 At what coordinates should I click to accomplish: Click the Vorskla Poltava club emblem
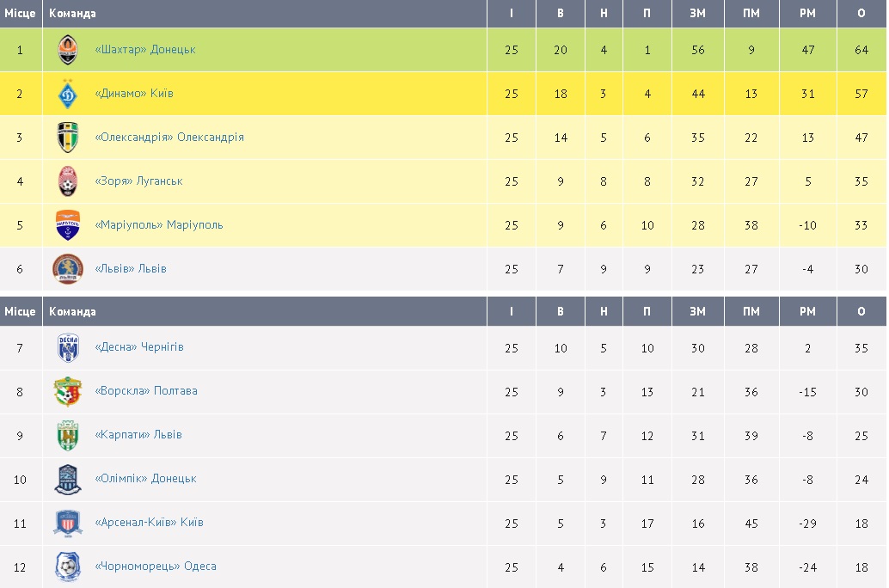click(68, 391)
